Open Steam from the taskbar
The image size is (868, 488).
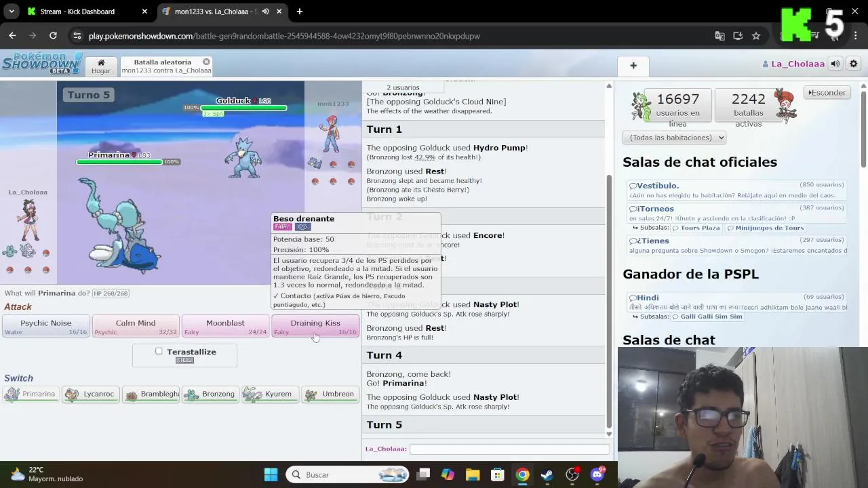click(547, 474)
